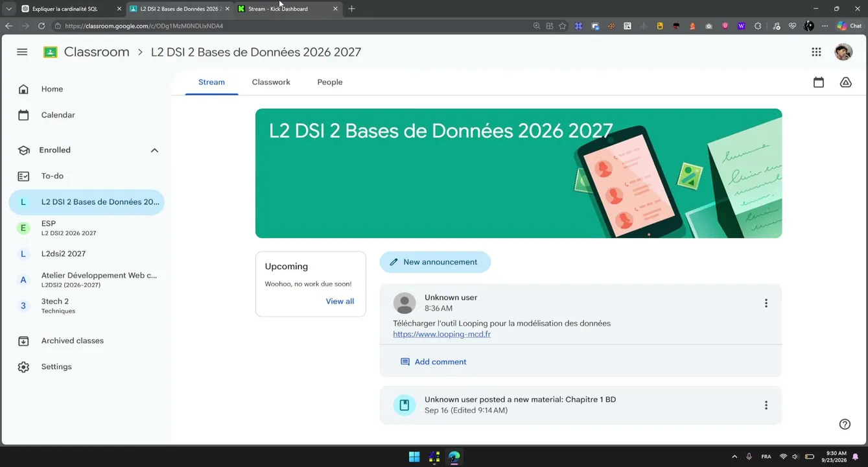Switch to the Expliquer la cardinalité SQL tab
868x467 pixels.
[x=71, y=8]
